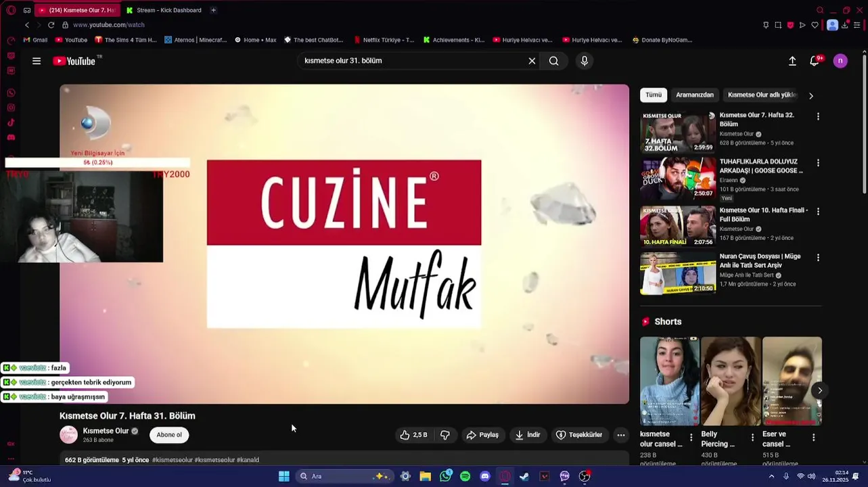Send thanks with Teşekkürler button
868x487 pixels.
579,435
